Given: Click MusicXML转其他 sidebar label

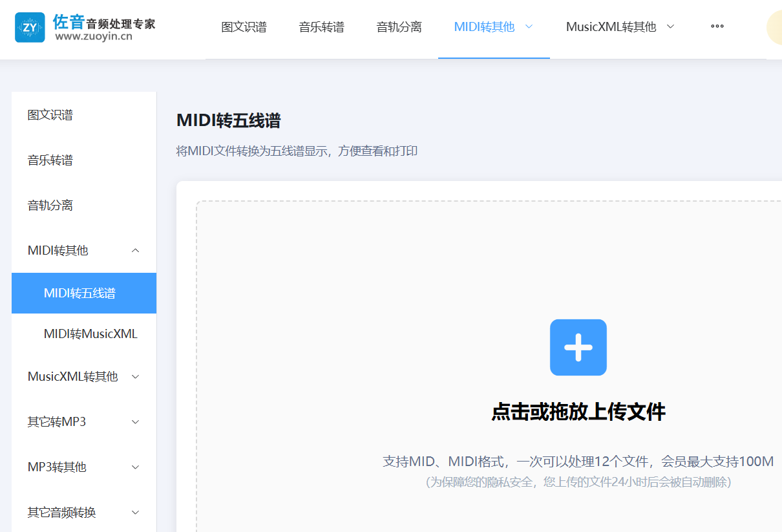Looking at the screenshot, I should [72, 376].
